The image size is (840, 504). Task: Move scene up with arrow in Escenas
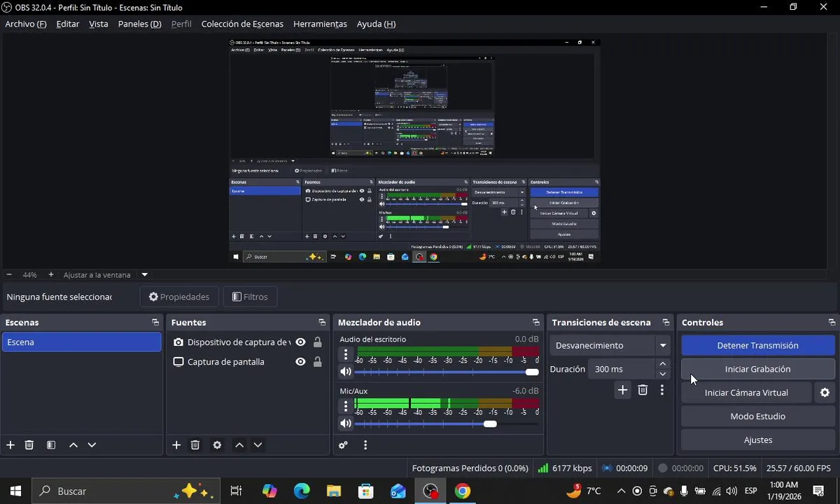pyautogui.click(x=73, y=444)
